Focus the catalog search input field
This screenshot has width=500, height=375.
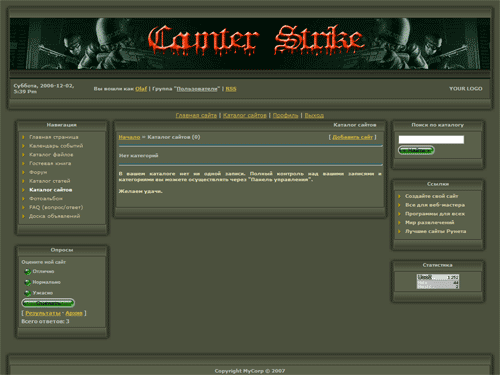tap(431, 140)
